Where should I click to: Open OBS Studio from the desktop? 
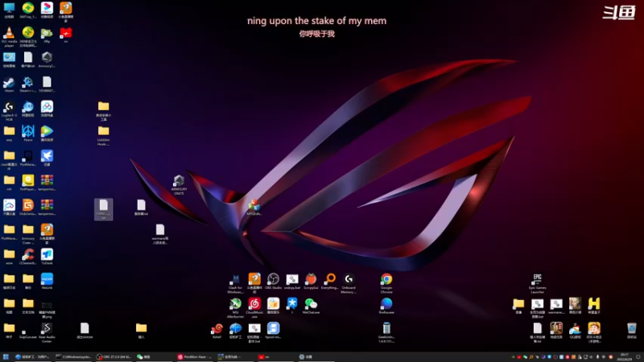[x=273, y=281]
